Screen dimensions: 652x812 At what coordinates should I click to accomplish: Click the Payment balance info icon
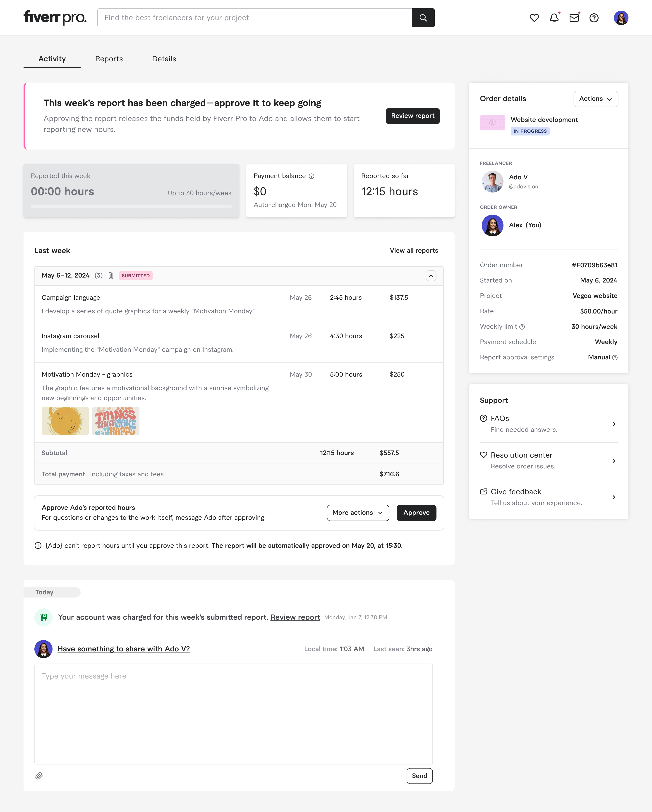tap(311, 176)
